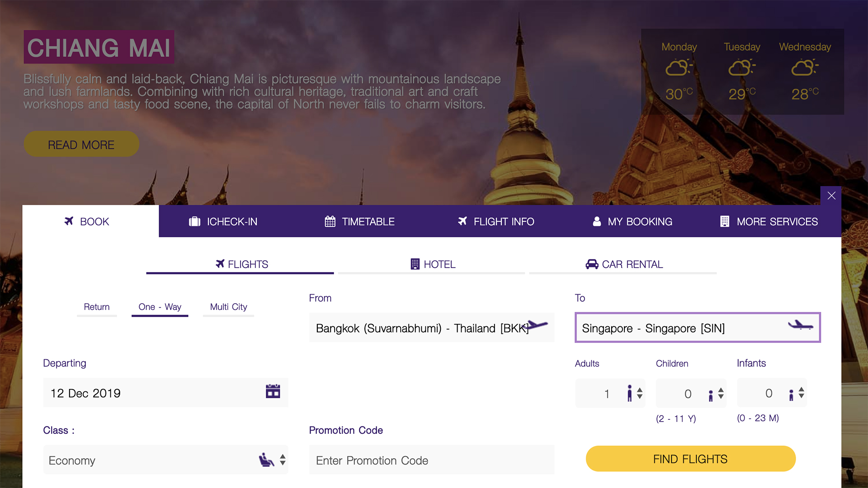Open the calendar icon for departing date
This screenshot has height=488, width=868.
(273, 391)
